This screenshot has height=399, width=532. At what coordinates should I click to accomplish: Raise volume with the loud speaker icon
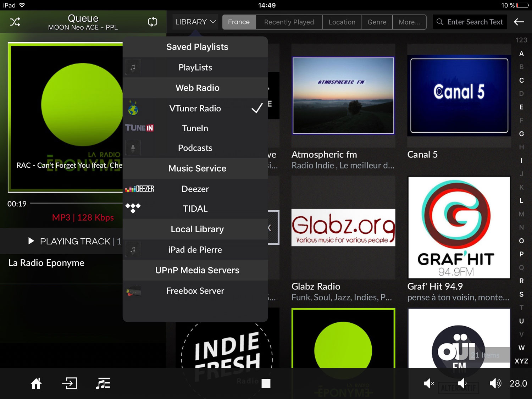click(495, 383)
